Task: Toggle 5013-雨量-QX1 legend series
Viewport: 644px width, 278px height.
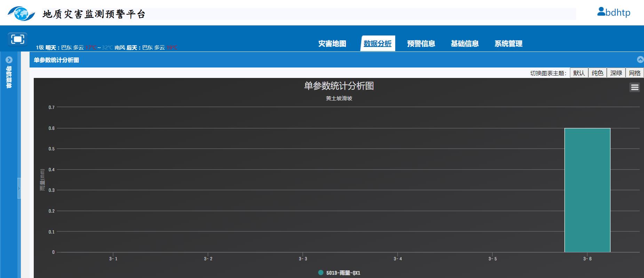Action: (339, 273)
